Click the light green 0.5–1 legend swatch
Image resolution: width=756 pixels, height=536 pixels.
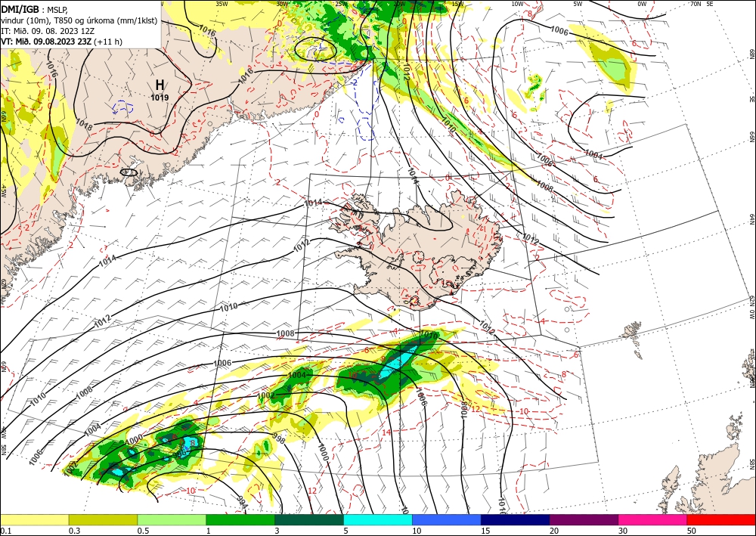172,519
